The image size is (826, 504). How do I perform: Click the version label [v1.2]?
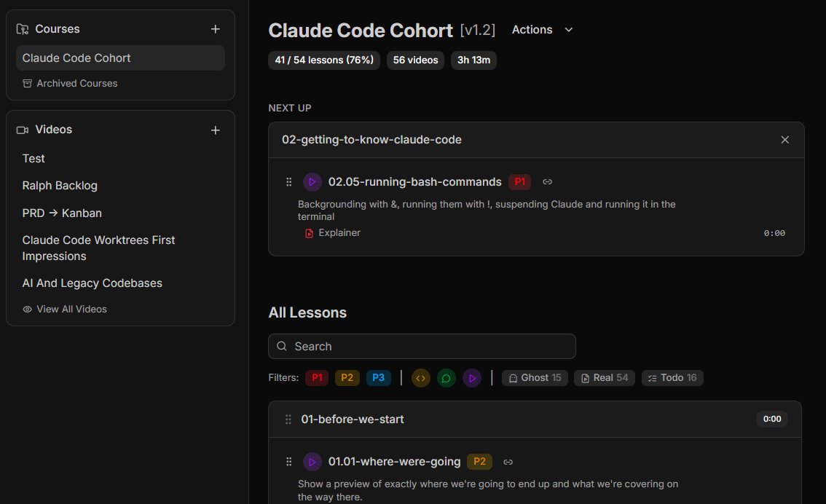point(477,30)
